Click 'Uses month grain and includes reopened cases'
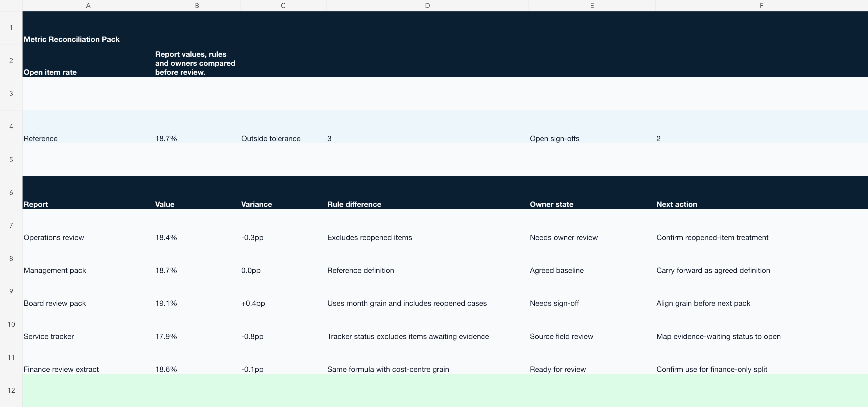This screenshot has width=868, height=407. [x=427, y=291]
